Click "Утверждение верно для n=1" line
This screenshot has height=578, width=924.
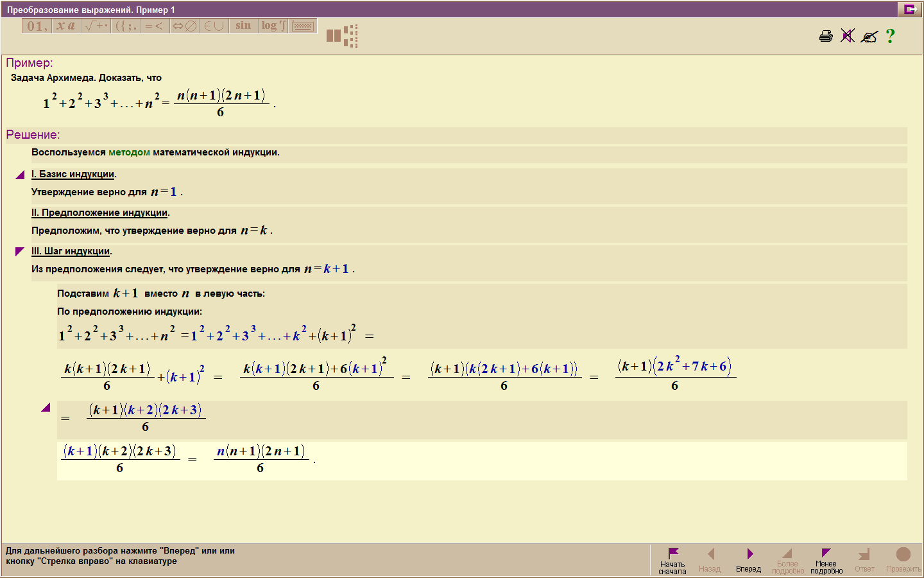point(107,192)
